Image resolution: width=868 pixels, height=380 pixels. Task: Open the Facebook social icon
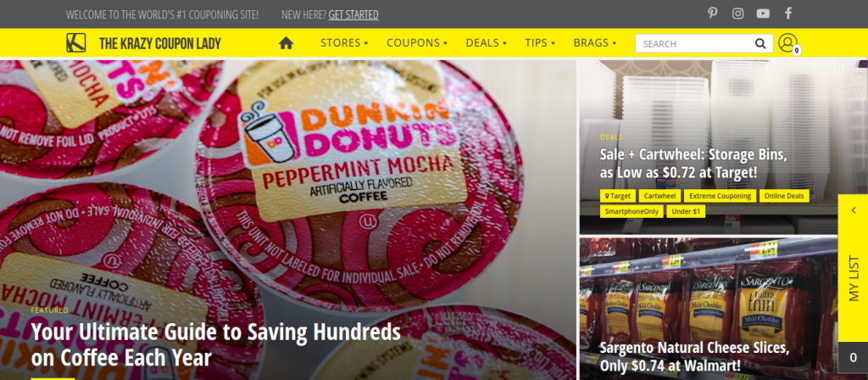point(788,14)
